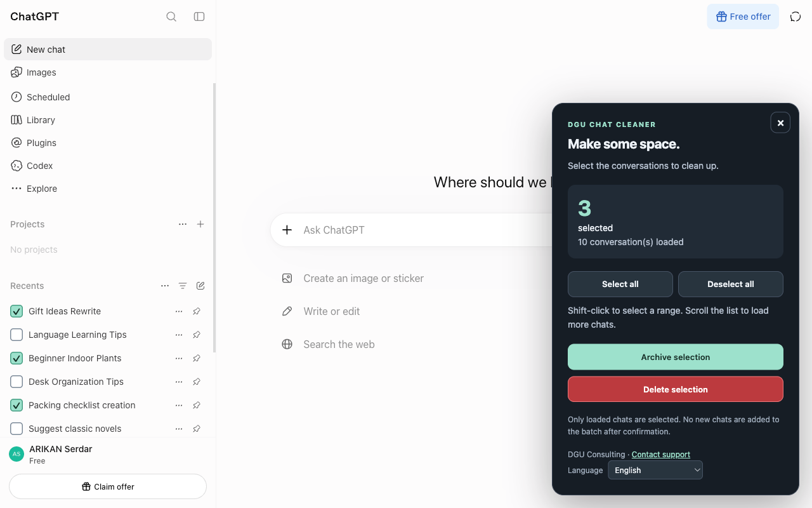Click the search chats magnifier icon

click(x=171, y=17)
